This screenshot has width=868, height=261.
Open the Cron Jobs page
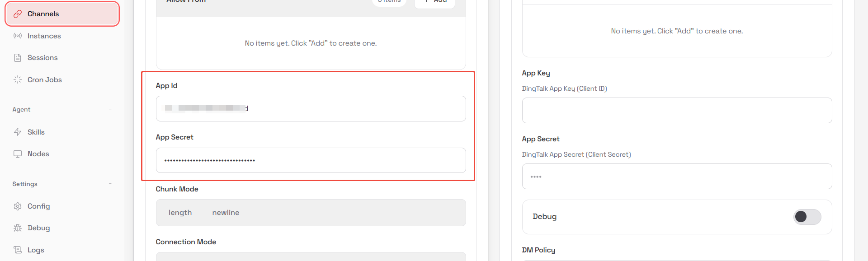click(44, 79)
